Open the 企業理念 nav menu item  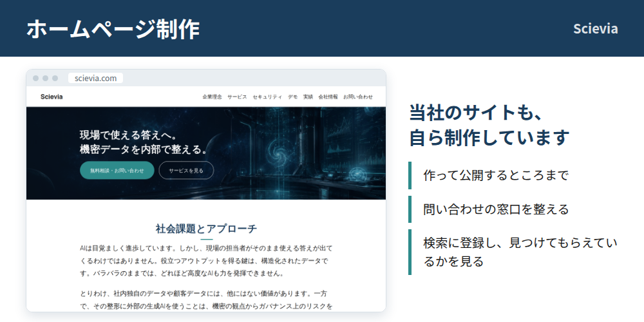click(212, 97)
